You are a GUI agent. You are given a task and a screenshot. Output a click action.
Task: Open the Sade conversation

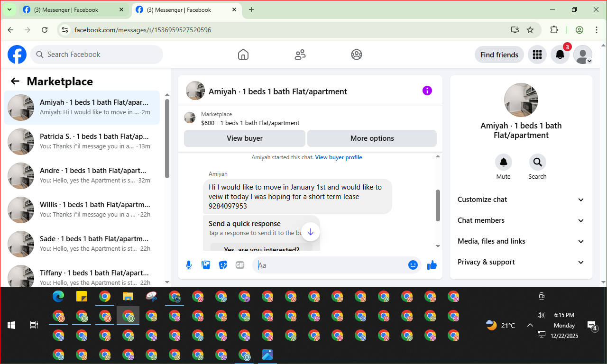click(x=82, y=244)
